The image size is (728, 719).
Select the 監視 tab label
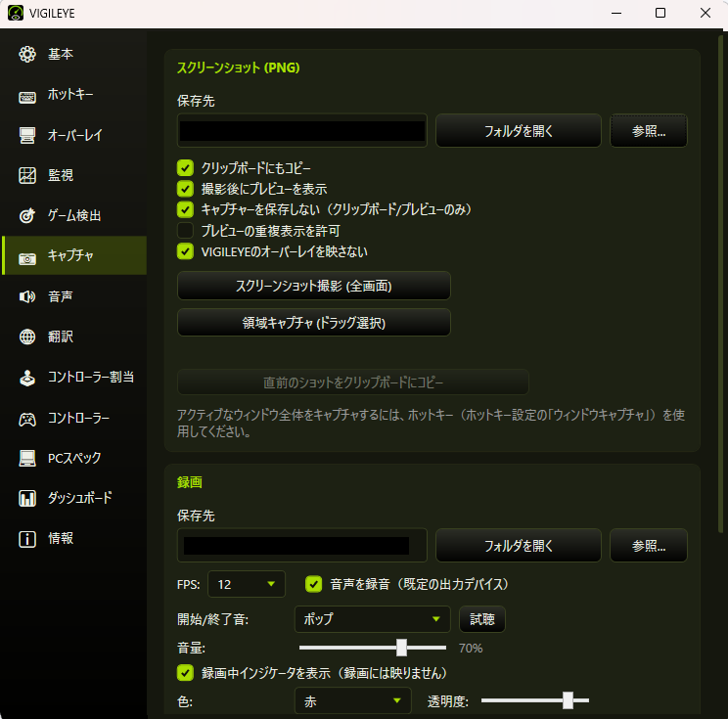pos(61,175)
